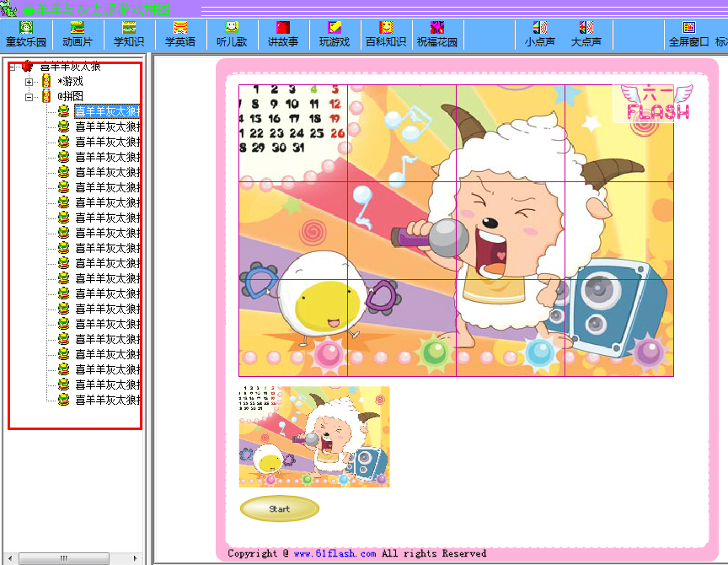Click the puzzle piece with the red spiral
This screenshot has height=565, width=728.
coord(293,230)
